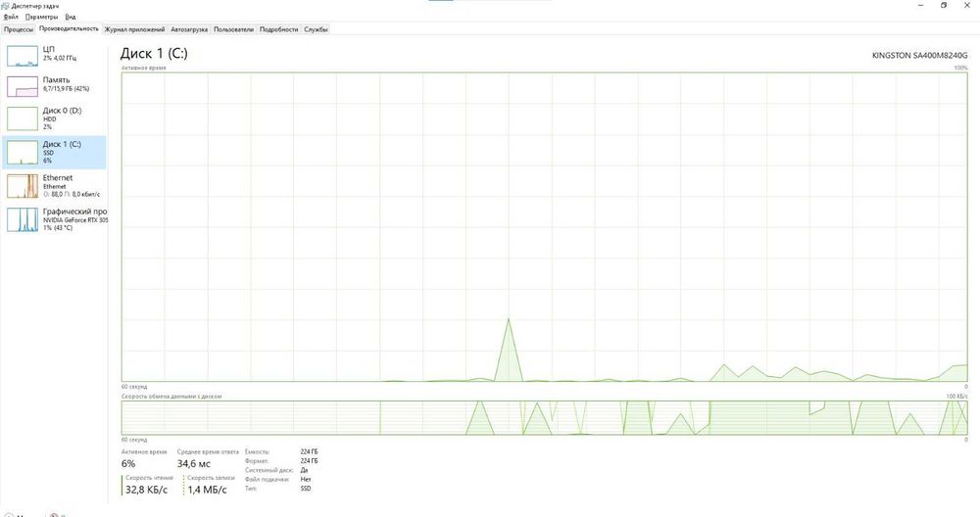The width and height of the screenshot is (980, 517).
Task: Click the Среднее время ответа label
Action: [x=208, y=451]
